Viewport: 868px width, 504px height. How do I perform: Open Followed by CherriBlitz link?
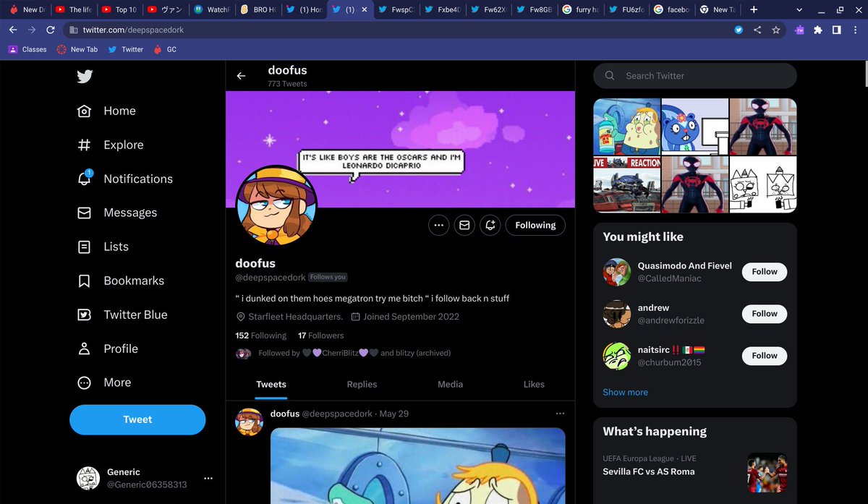click(354, 353)
